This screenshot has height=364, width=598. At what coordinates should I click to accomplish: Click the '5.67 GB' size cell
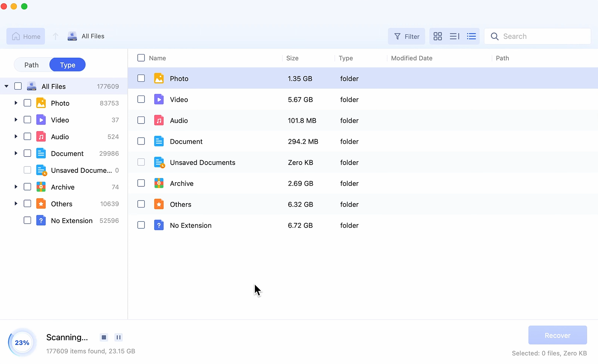coord(300,100)
